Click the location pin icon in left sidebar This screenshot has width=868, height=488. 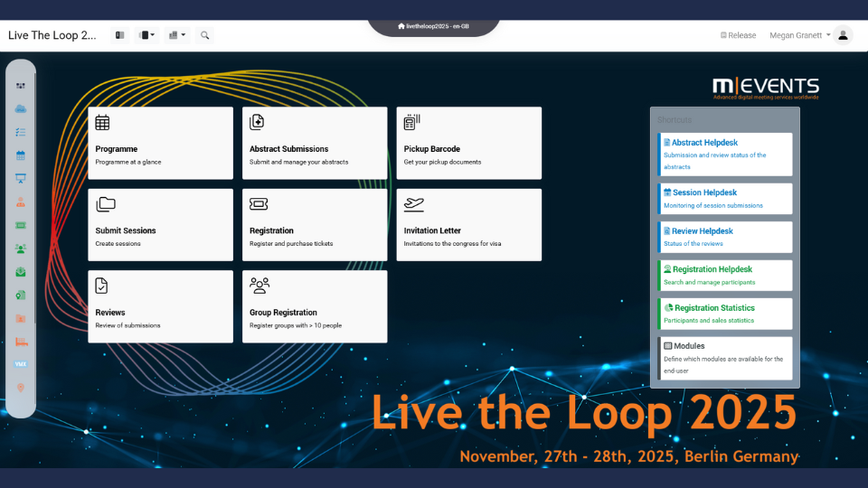click(21, 388)
